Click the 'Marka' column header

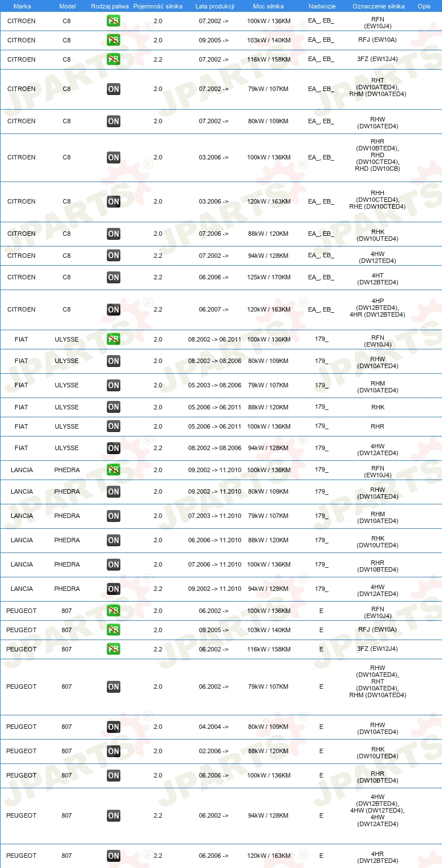point(22,6)
